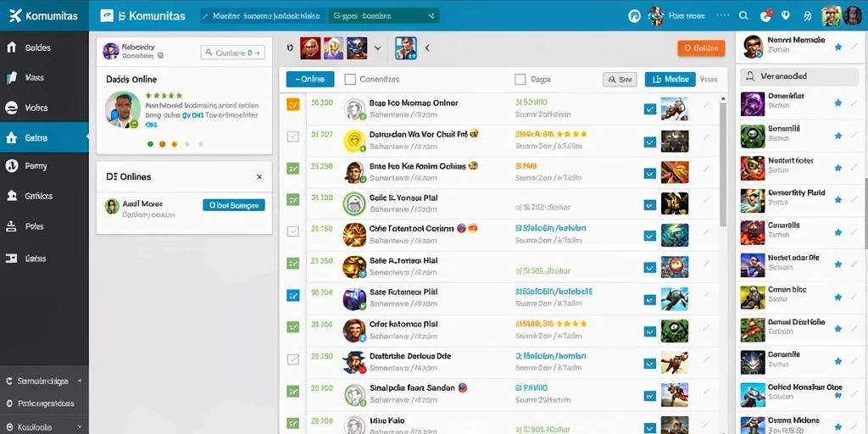Select the blue-bordered hero avatar above the list

point(406,48)
